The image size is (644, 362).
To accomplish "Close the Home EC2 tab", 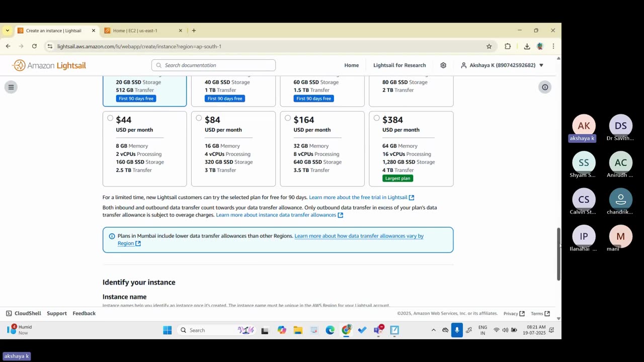I will point(181,31).
